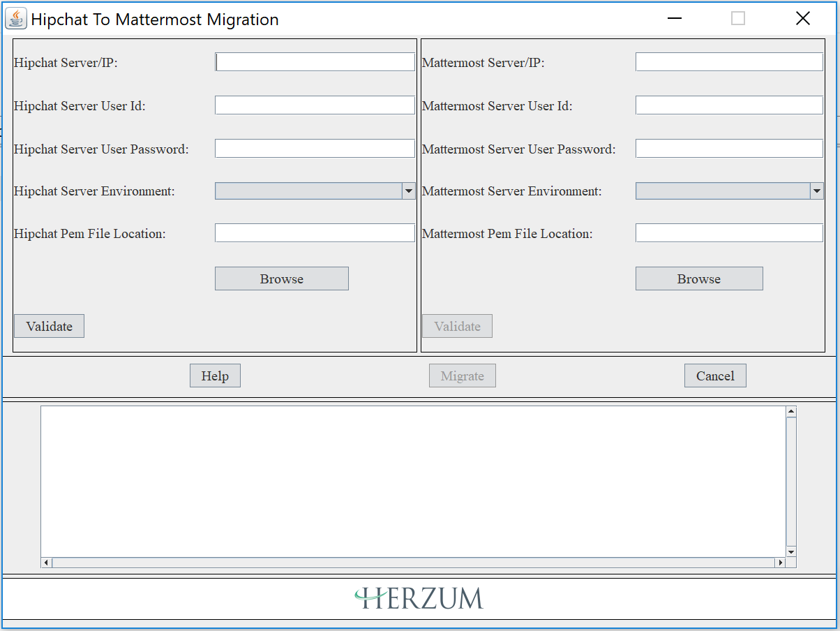Select Mattermost Server User Password field

[729, 149]
